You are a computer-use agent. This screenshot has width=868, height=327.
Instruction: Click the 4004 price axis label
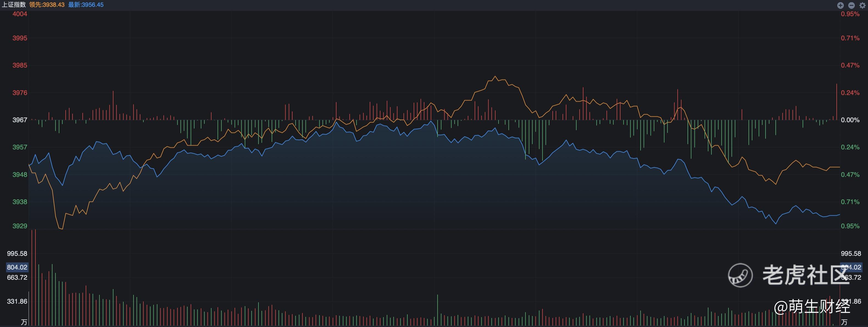coord(20,14)
